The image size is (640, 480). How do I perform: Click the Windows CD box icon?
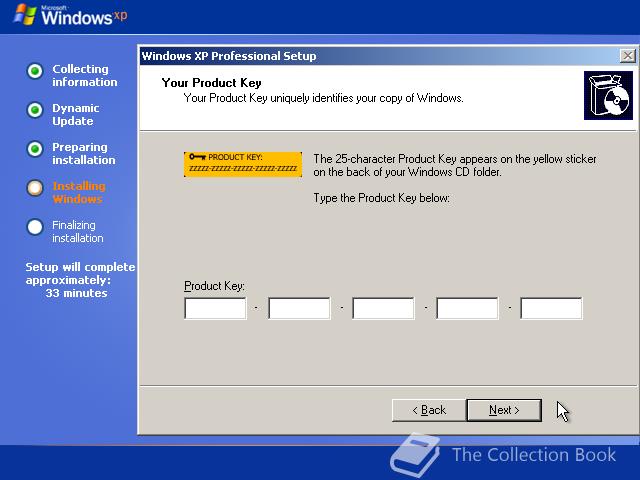[608, 96]
